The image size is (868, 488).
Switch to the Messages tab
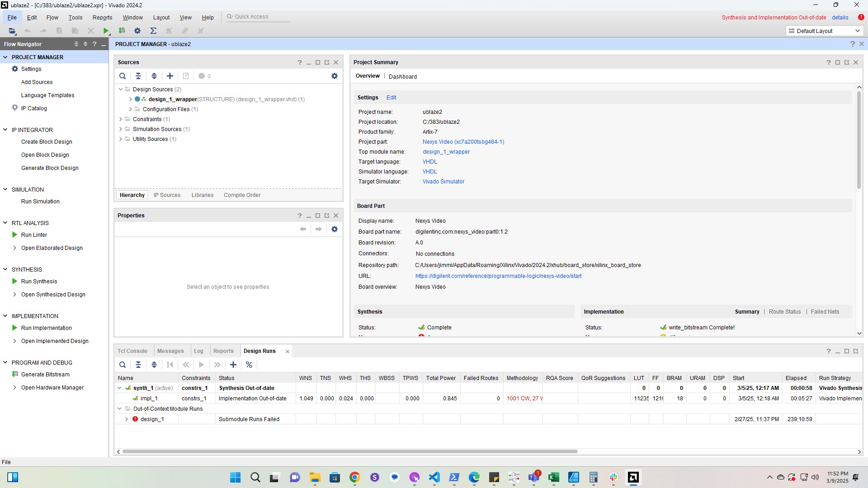pos(170,351)
